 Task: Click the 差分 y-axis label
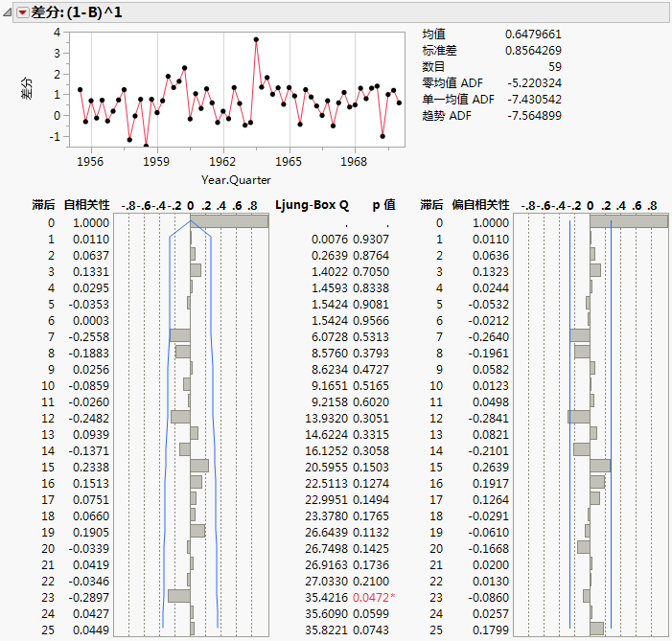click(26, 88)
